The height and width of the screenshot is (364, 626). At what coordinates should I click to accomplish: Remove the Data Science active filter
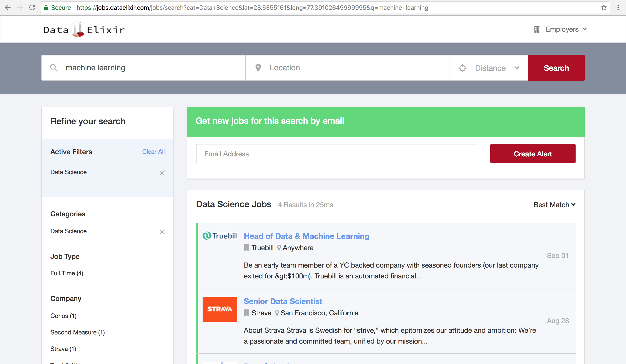(162, 173)
